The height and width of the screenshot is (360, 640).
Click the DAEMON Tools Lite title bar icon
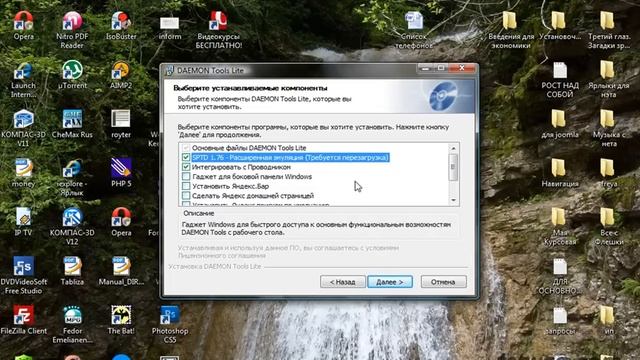point(169,70)
